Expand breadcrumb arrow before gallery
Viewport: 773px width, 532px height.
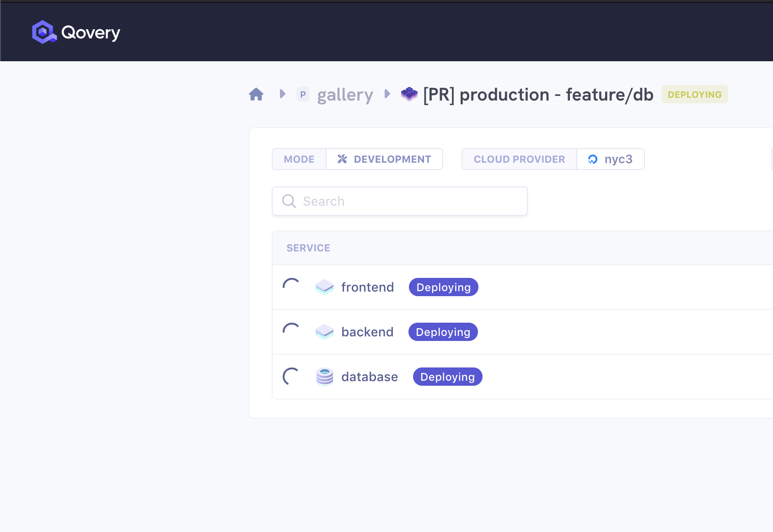pyautogui.click(x=283, y=94)
